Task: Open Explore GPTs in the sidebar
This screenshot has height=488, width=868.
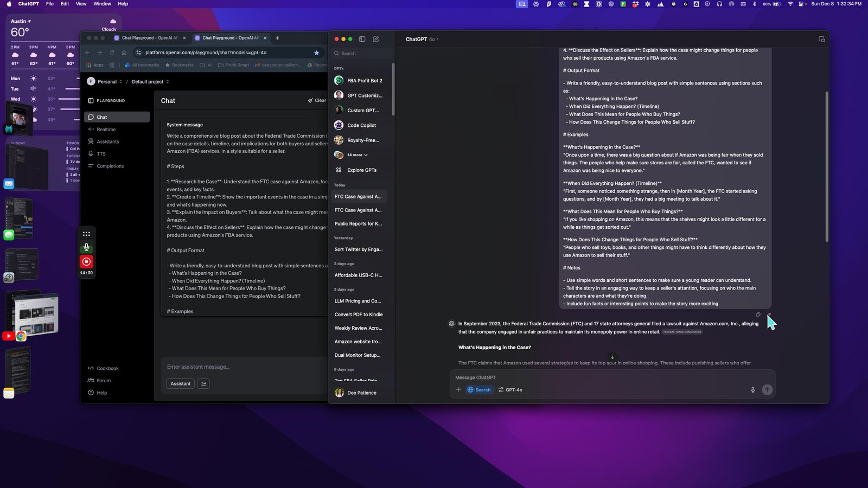Action: (361, 170)
